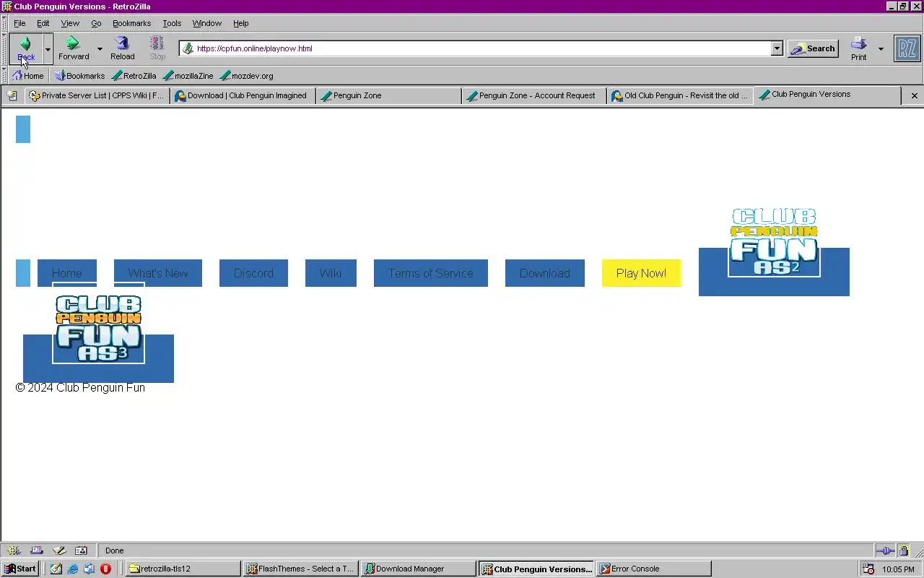The width and height of the screenshot is (924, 578).
Task: Select the Club Penguin Versions tab
Action: (x=827, y=95)
